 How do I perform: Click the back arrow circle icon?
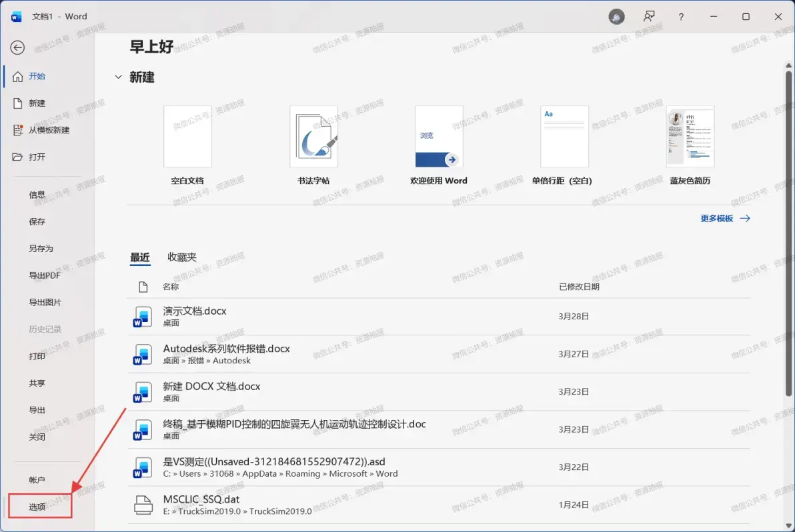pos(17,47)
